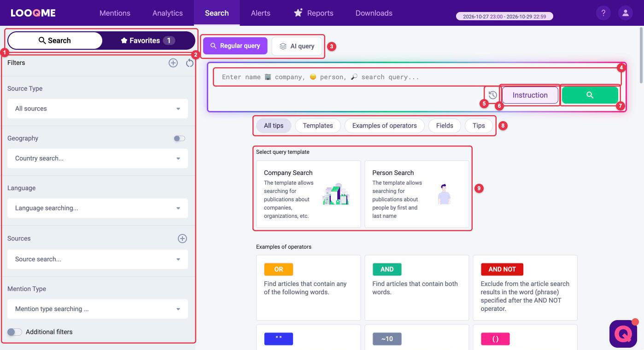This screenshot has width=644, height=350.
Task: Open the help question mark icon
Action: click(x=603, y=13)
